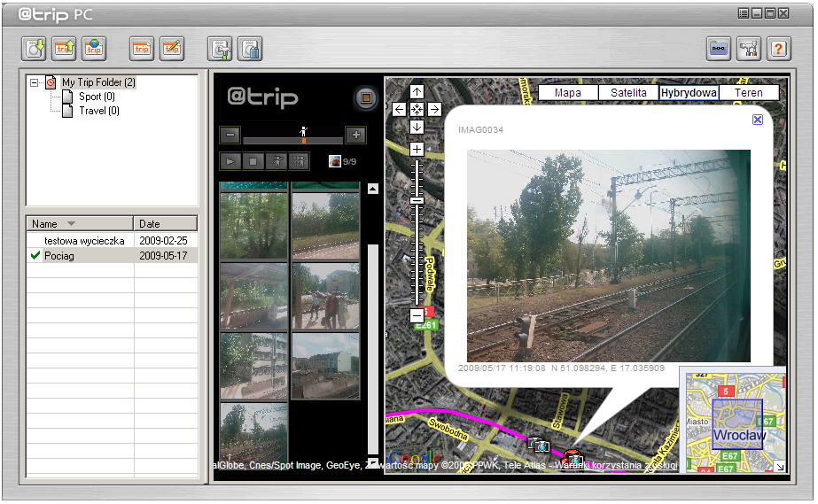This screenshot has width=818, height=504.
Task: Click the upload trip to web globe icon
Action: (94, 49)
